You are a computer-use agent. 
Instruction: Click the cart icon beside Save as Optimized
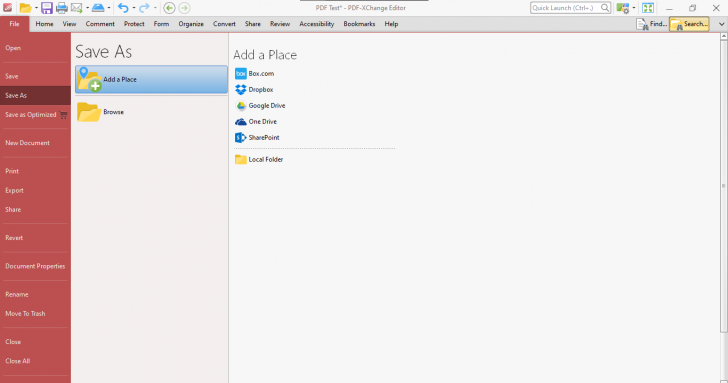pyautogui.click(x=64, y=115)
